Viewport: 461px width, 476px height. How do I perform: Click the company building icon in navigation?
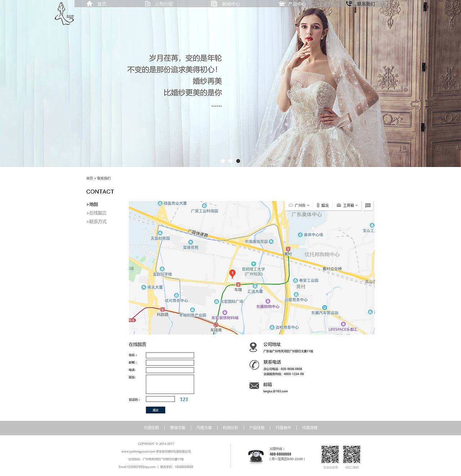coord(148,4)
